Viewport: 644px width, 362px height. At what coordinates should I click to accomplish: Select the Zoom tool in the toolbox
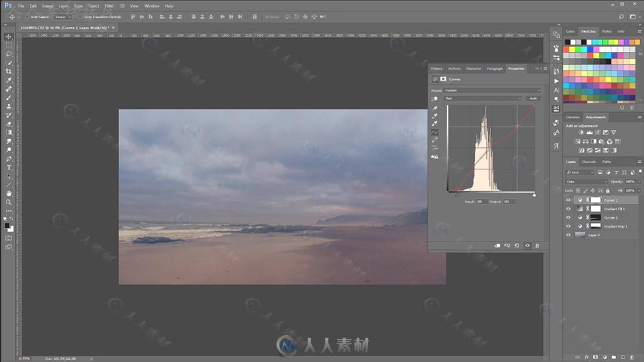[x=9, y=202]
